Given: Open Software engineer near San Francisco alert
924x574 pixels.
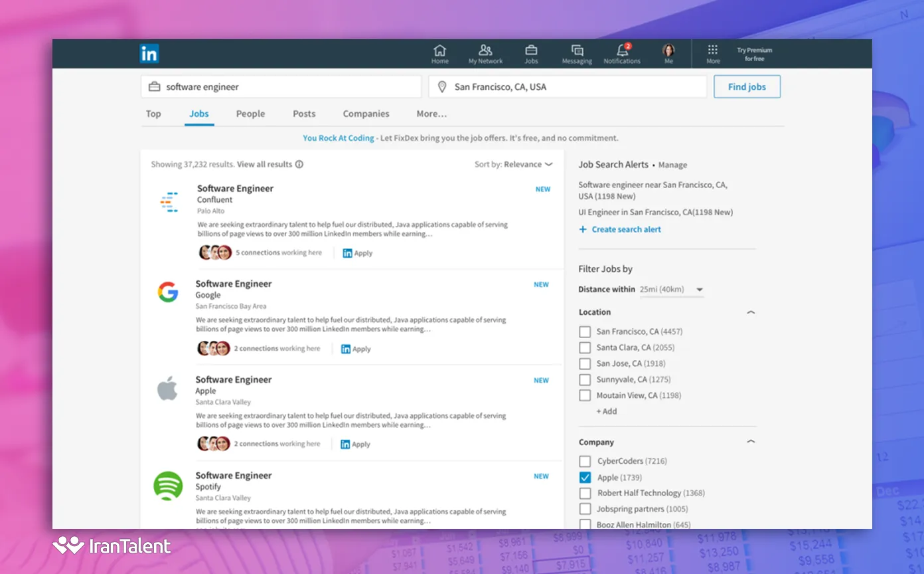Looking at the screenshot, I should (x=653, y=191).
